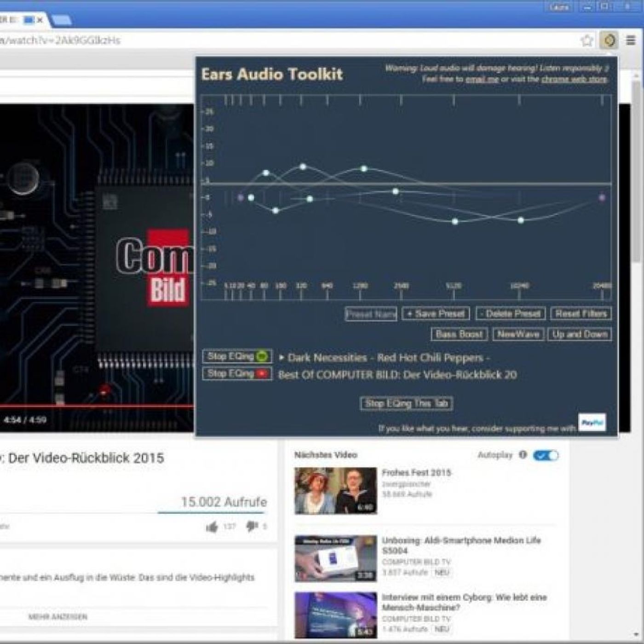Click the YouTube video progress bar

(x=97, y=407)
